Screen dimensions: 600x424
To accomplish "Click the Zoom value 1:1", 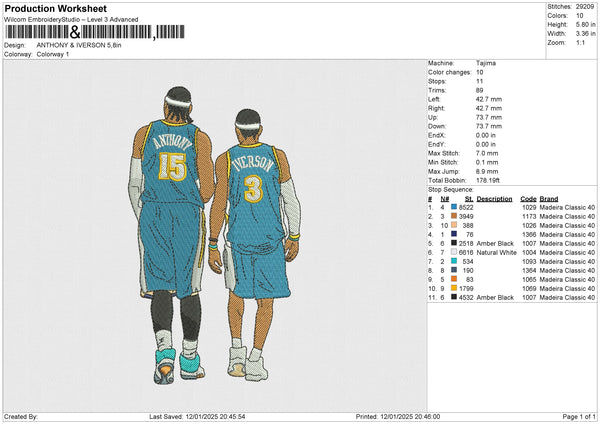I will tap(580, 43).
